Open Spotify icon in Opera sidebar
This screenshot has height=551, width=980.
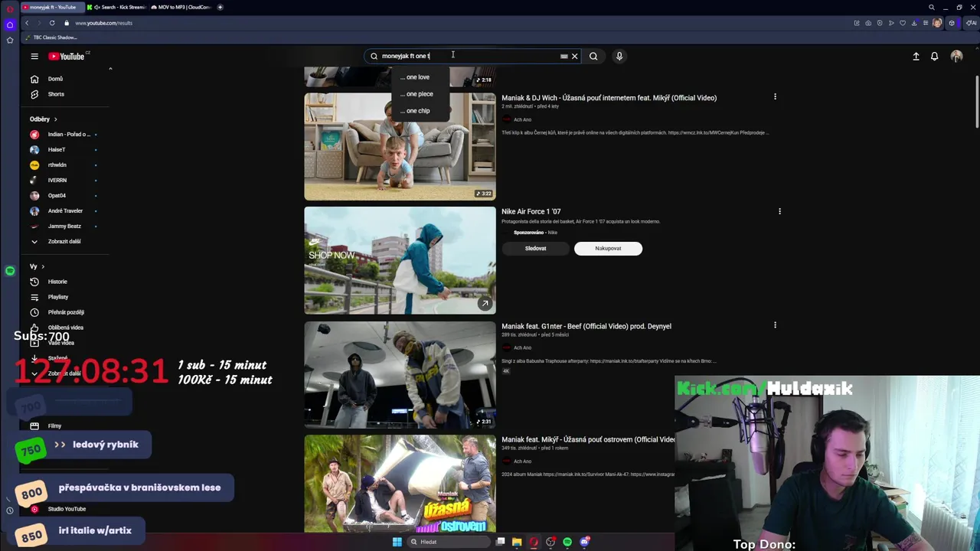10,271
